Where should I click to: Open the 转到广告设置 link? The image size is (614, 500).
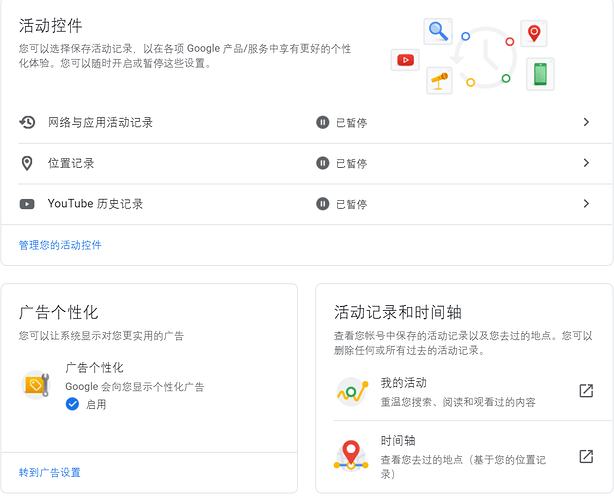[x=50, y=473]
